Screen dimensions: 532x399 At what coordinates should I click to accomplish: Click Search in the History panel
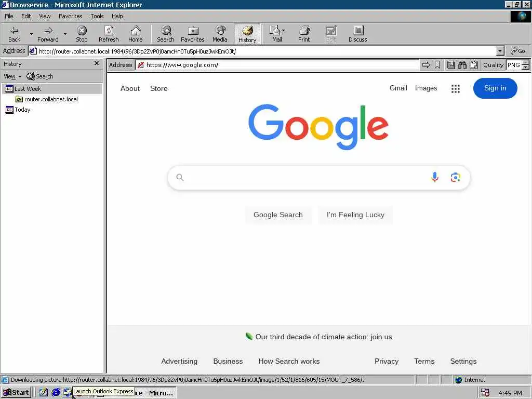(39, 77)
